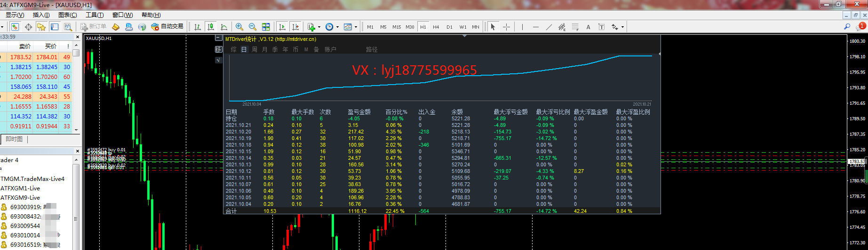Select the crosshair tool
Image resolution: width=868 pixels, height=250 pixels.
[506, 27]
